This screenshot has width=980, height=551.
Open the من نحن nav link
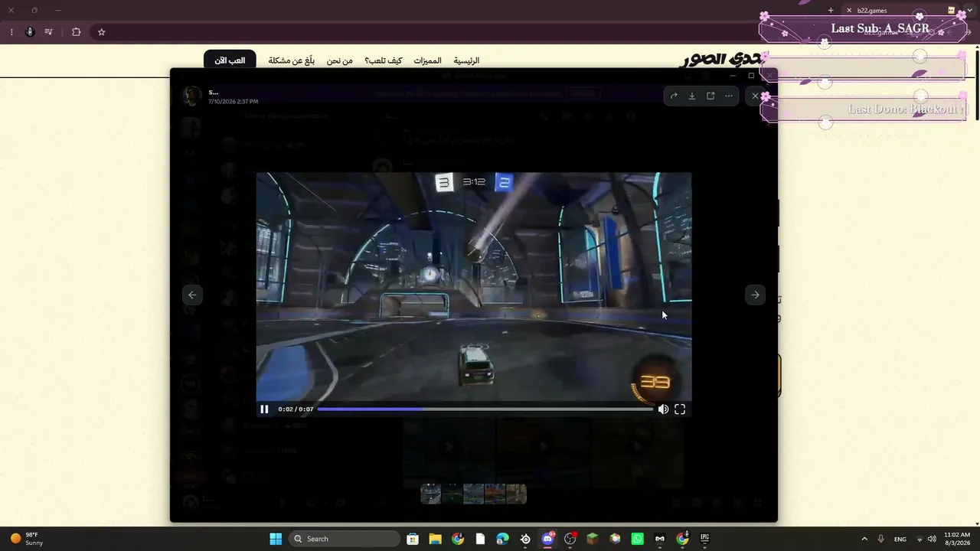point(340,60)
